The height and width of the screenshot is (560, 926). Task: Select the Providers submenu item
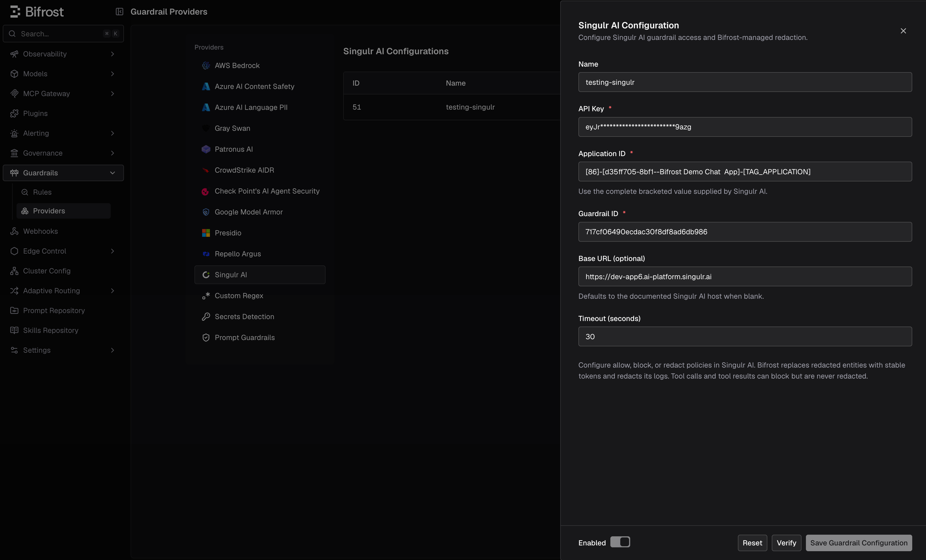(64, 211)
